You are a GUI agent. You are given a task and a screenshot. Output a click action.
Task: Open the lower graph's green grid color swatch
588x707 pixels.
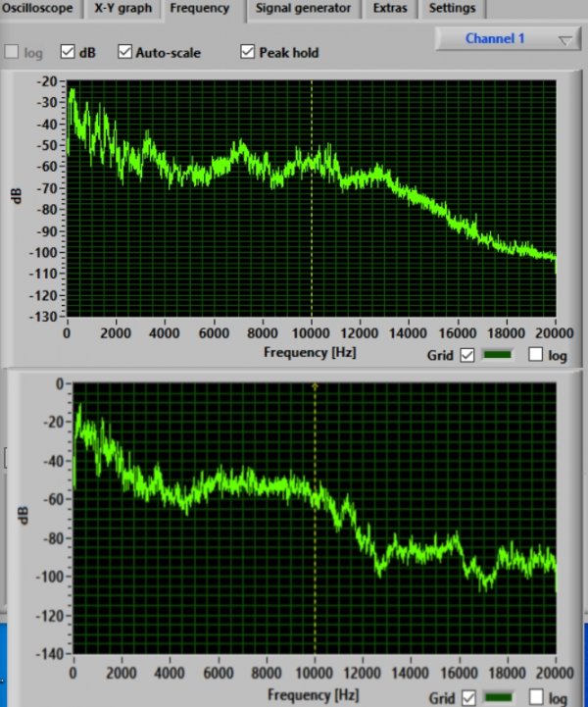pos(499,698)
